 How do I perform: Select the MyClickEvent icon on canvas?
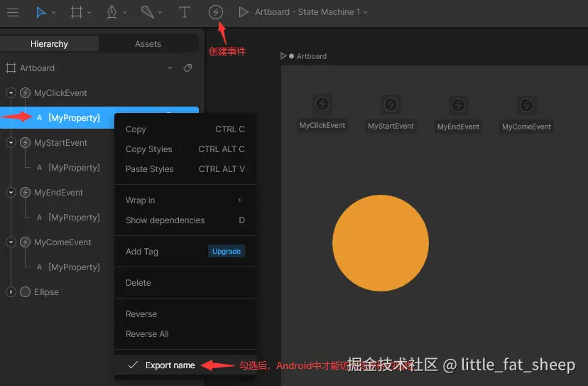click(x=322, y=104)
